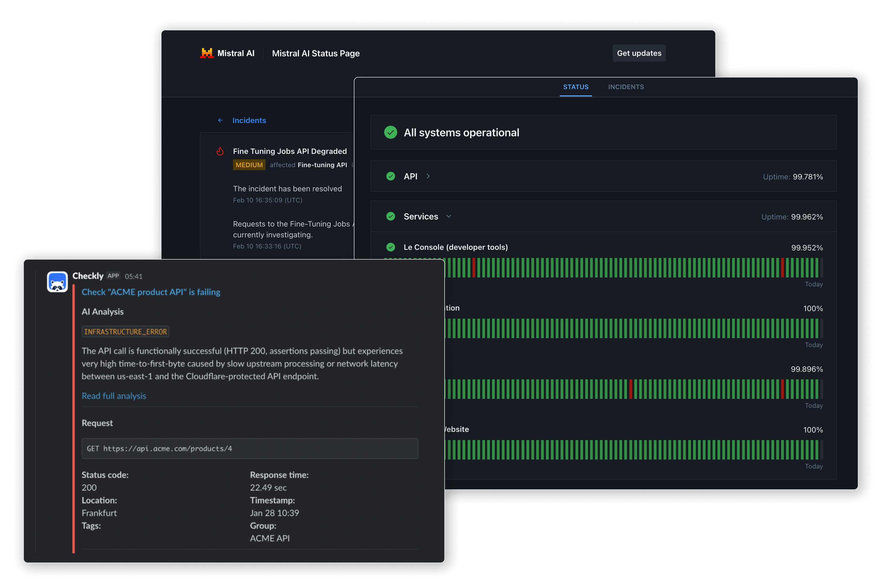Click Read full analysis link

pyautogui.click(x=114, y=396)
